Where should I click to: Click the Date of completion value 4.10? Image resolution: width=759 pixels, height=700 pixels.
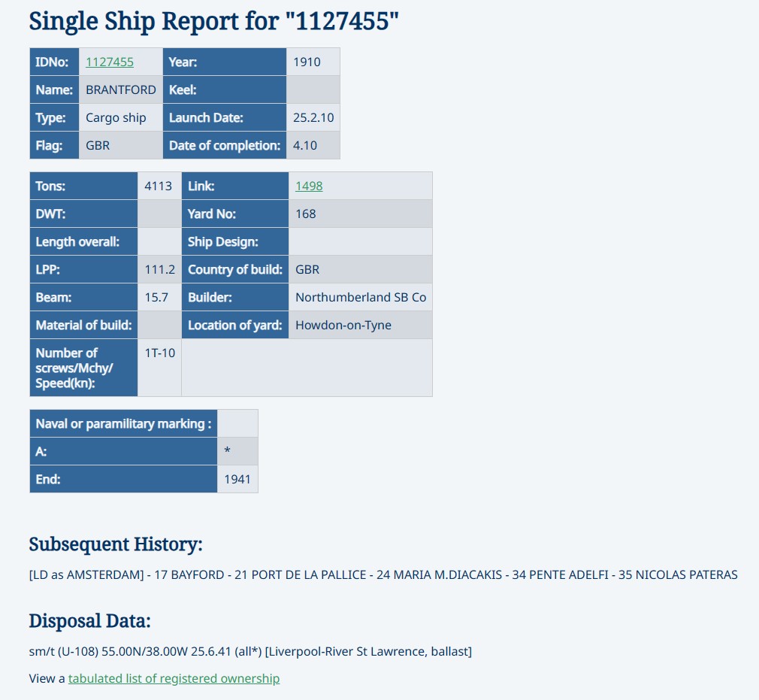tap(305, 145)
